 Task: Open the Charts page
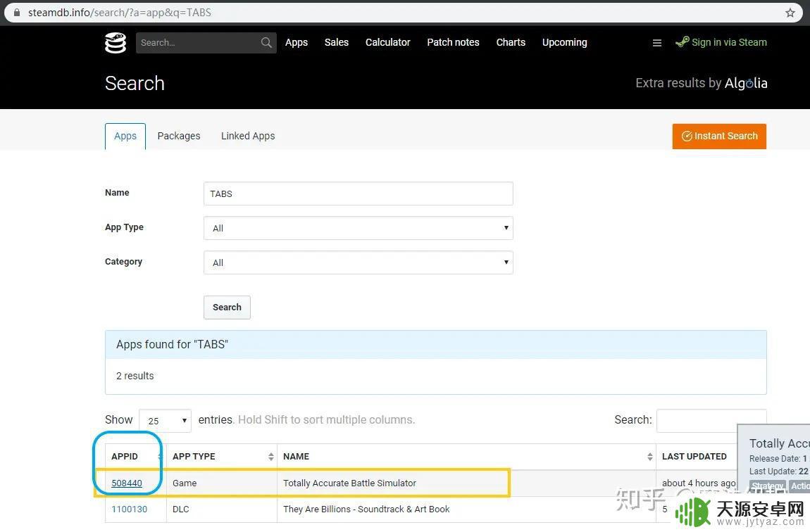click(x=511, y=43)
